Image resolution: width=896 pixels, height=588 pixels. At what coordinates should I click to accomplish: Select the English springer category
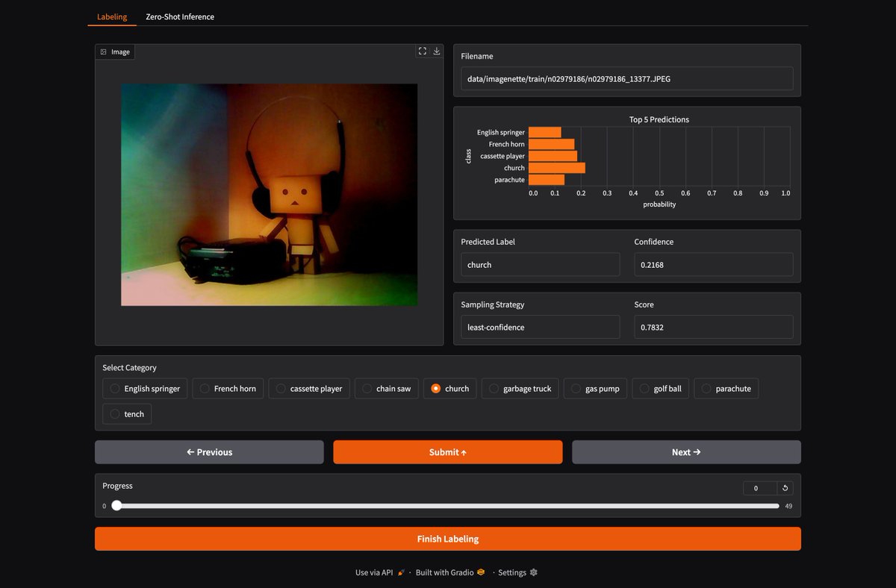point(145,389)
